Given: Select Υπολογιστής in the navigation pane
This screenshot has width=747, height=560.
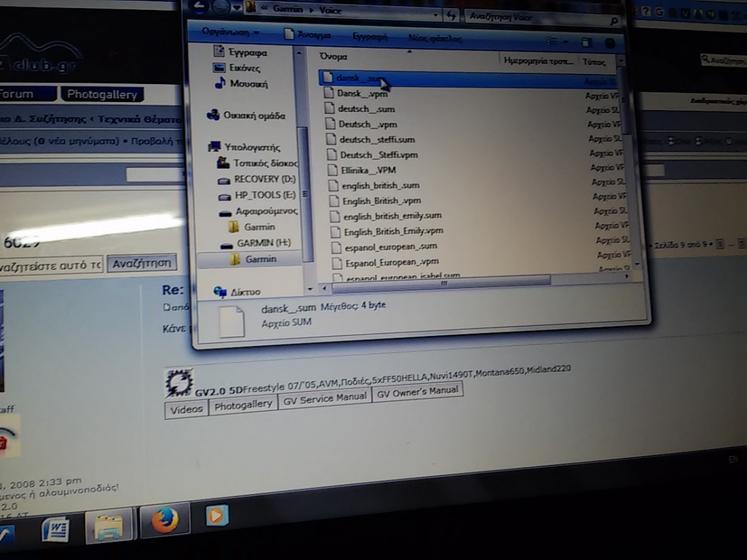Looking at the screenshot, I should coord(245,147).
